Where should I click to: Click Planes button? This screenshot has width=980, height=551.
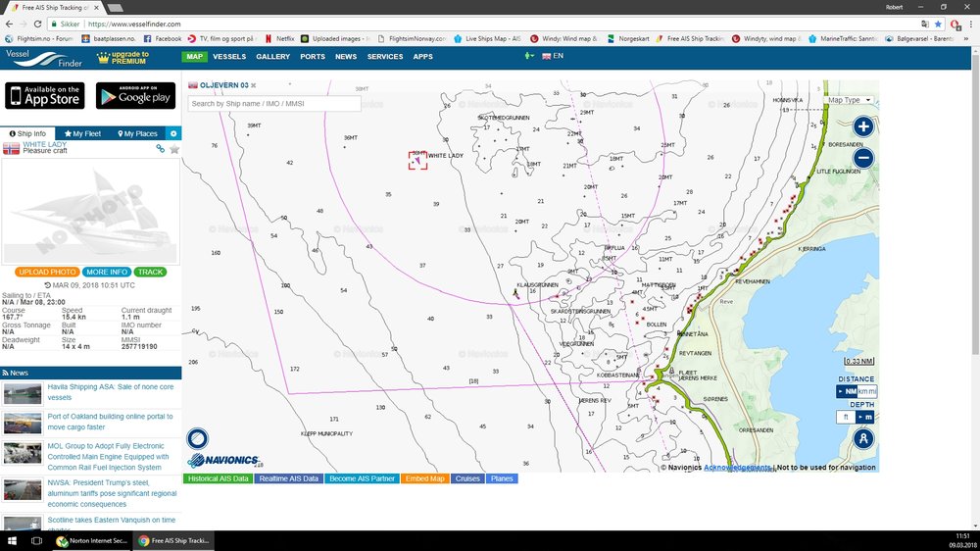502,478
